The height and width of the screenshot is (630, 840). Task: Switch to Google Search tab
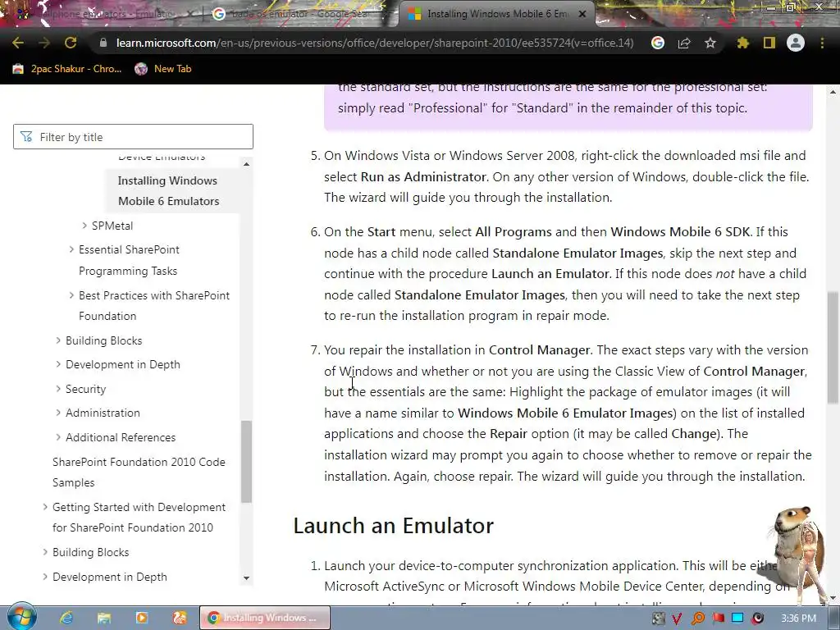coord(299,14)
